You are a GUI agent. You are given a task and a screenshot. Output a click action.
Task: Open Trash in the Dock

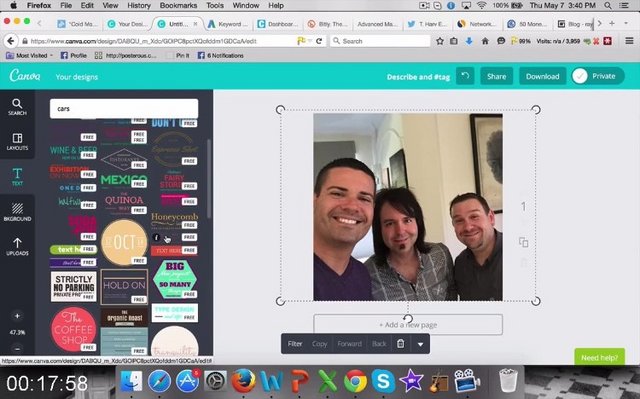507,380
